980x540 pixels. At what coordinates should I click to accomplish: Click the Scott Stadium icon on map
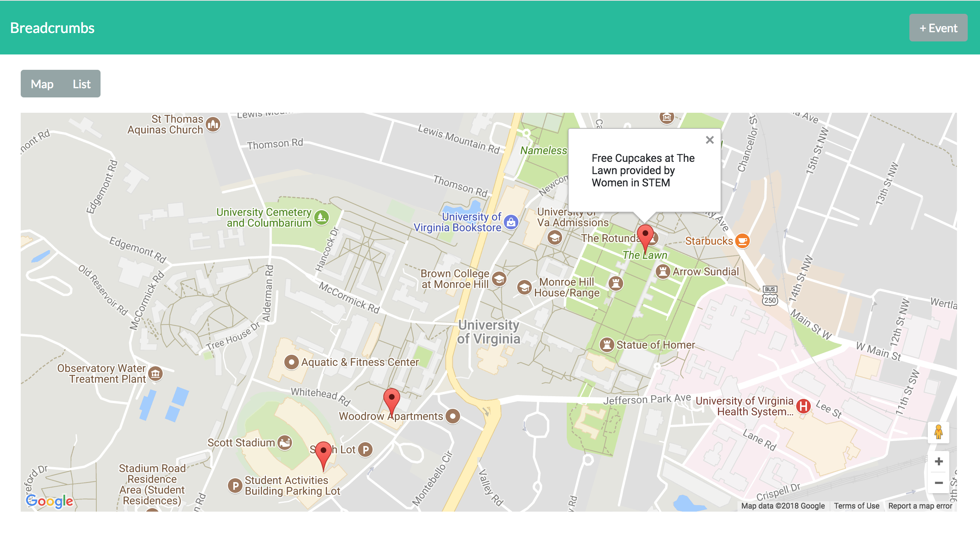tap(285, 443)
